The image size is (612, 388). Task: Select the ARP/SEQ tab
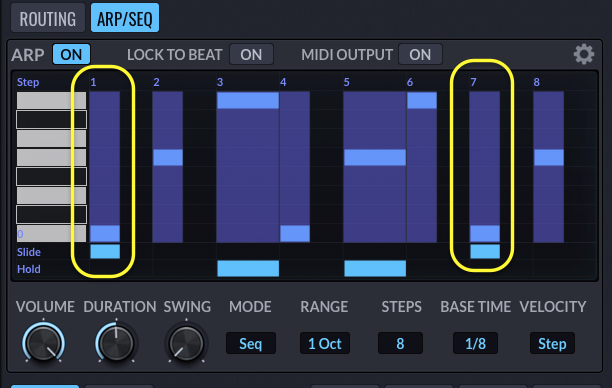click(x=125, y=18)
